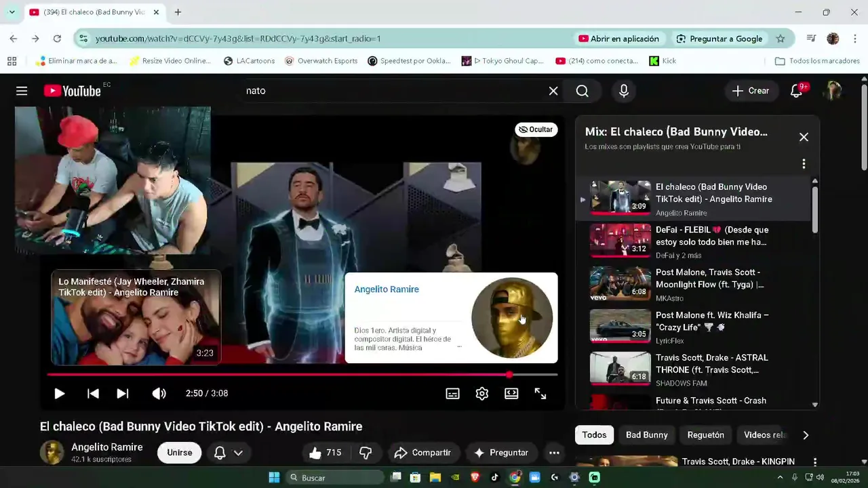Open the Kick bookmark
The height and width of the screenshot is (488, 868).
[x=663, y=61]
